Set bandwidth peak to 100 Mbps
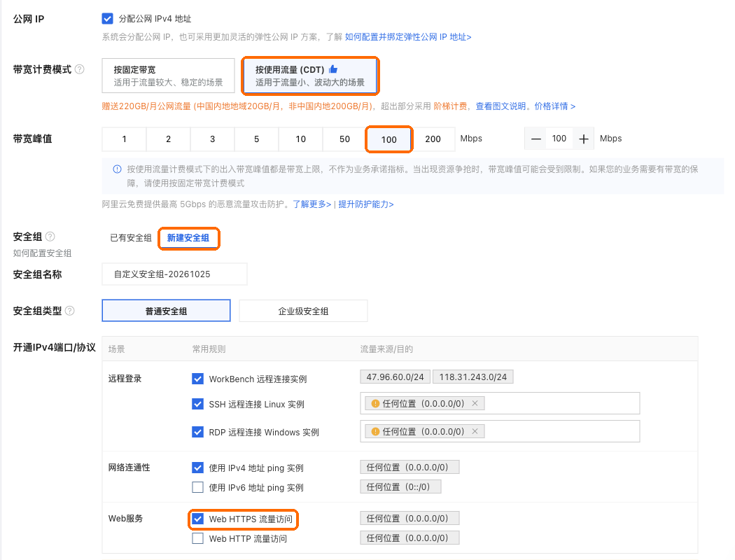 pyautogui.click(x=388, y=139)
